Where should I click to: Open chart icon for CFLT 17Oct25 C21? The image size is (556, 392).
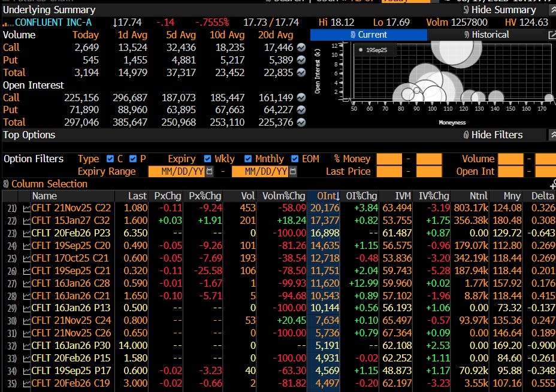(26, 259)
